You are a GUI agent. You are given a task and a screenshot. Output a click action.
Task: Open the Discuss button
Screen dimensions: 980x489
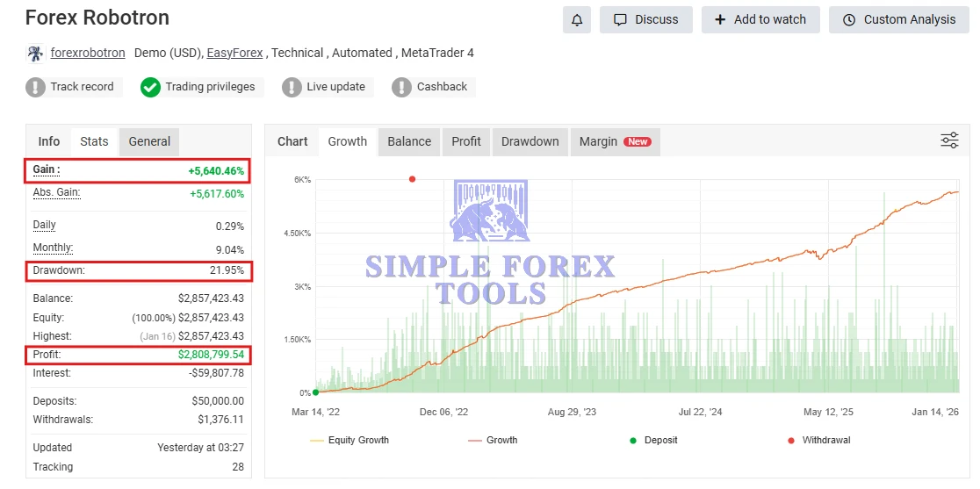(645, 20)
